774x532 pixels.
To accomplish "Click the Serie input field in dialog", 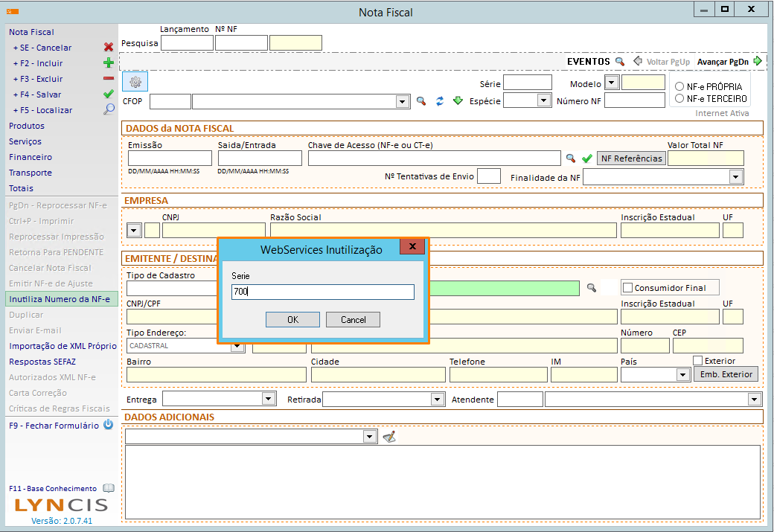I will coord(322,292).
